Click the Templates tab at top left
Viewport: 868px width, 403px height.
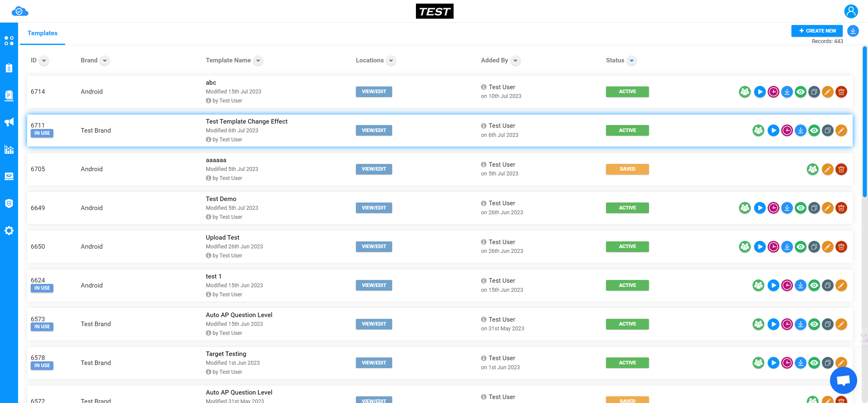[42, 33]
